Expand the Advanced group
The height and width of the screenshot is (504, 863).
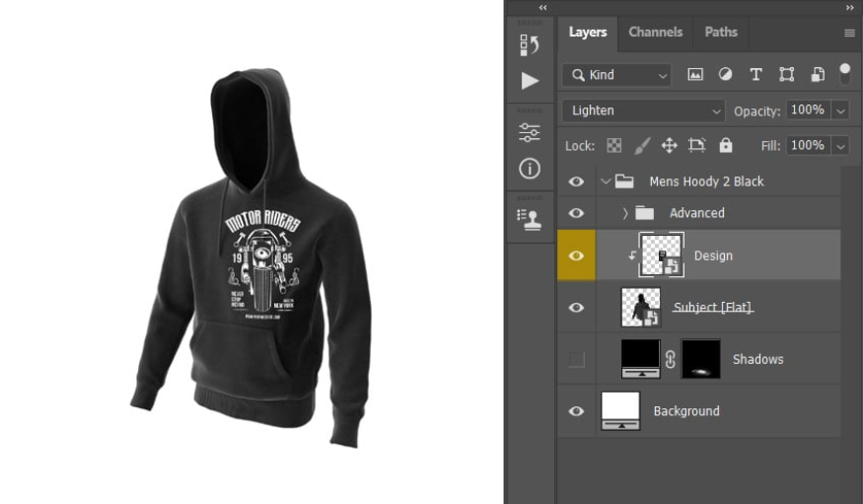625,213
